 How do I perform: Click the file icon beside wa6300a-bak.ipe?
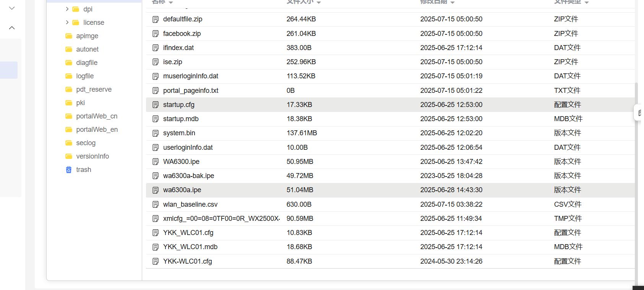pyautogui.click(x=156, y=176)
